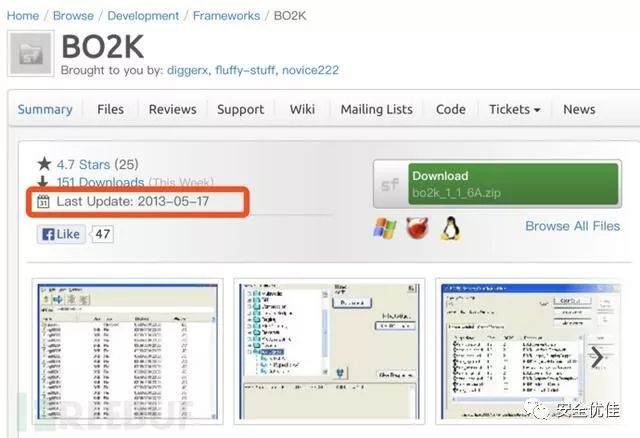The image size is (640, 438).
Task: Click the next screenshot arrow chevron
Action: (597, 357)
